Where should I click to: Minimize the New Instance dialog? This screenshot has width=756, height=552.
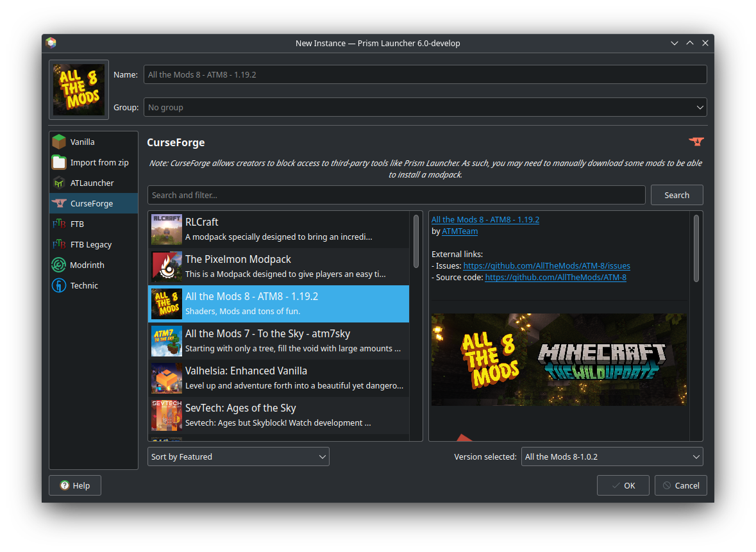click(x=674, y=43)
